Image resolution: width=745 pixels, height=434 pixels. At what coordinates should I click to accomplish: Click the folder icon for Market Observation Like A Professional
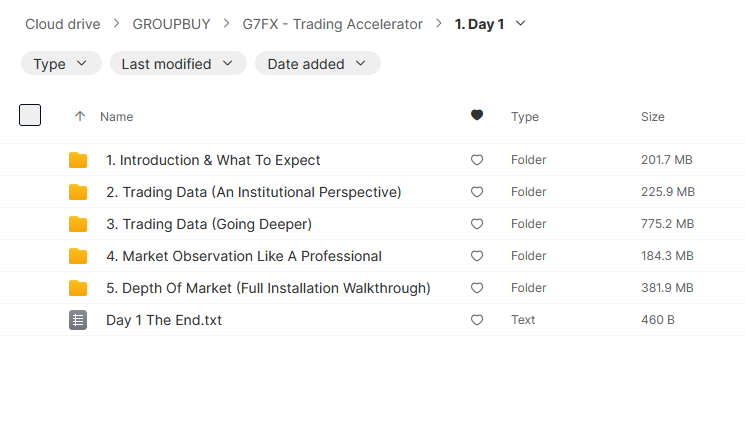78,256
